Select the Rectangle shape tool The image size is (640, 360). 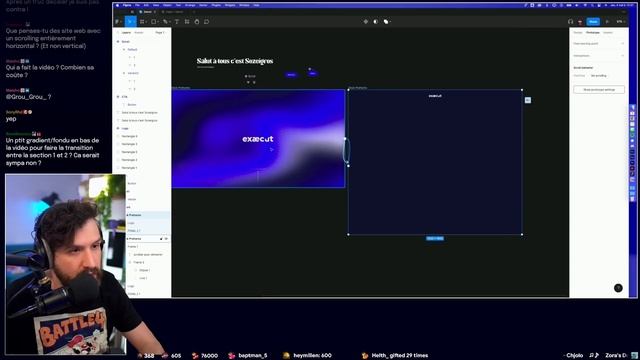153,22
